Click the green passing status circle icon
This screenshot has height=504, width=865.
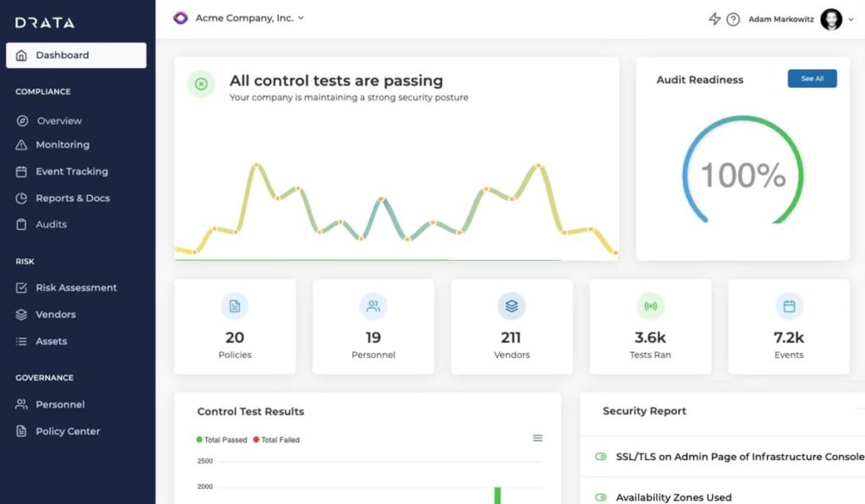(201, 84)
